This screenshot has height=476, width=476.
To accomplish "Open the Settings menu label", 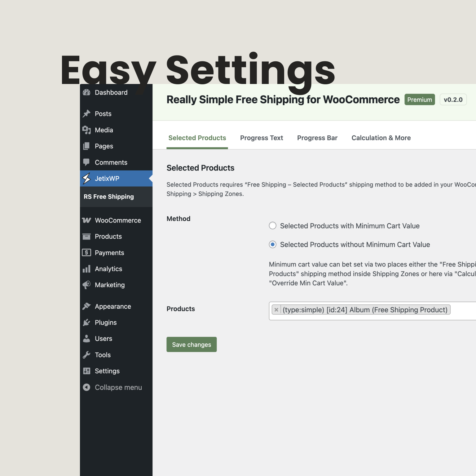I will pos(107,371).
